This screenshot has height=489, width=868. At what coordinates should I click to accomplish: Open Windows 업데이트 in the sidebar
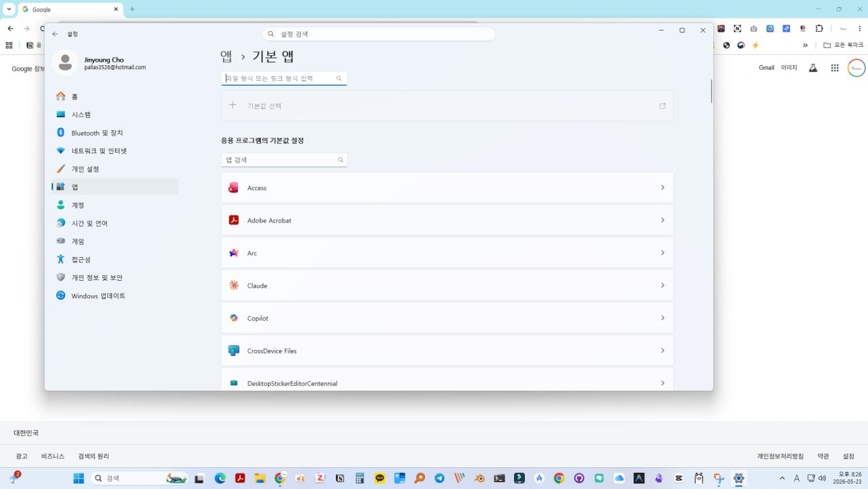(115, 296)
